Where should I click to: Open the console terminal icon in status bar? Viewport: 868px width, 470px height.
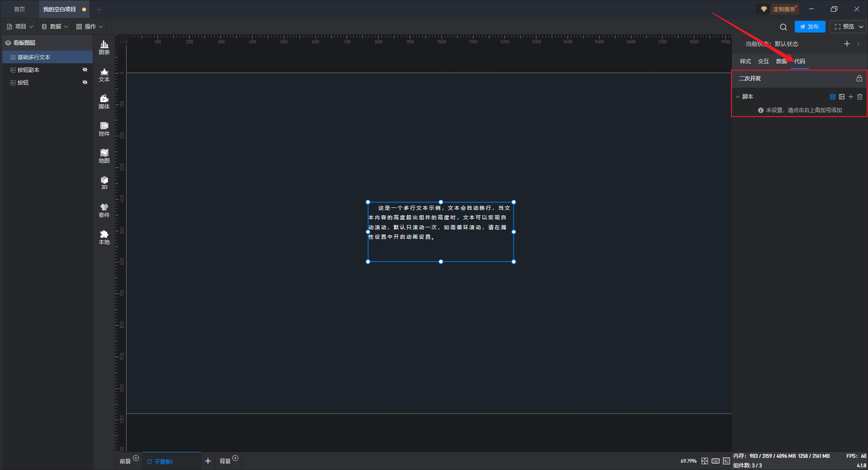click(x=726, y=461)
